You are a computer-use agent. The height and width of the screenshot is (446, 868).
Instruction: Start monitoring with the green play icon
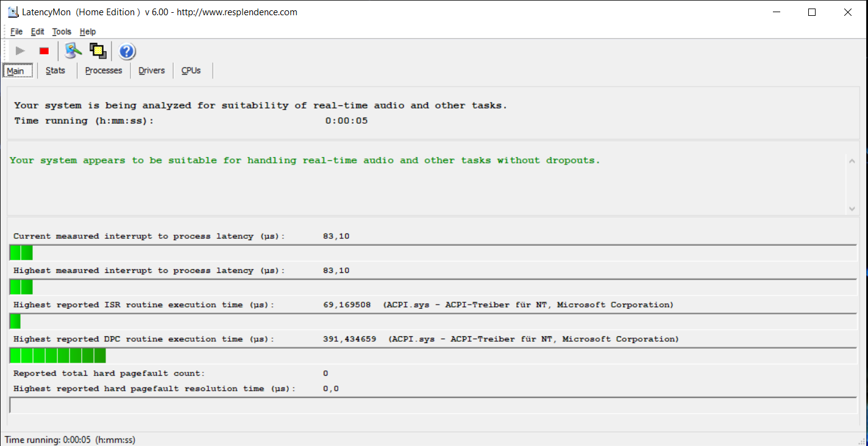tap(20, 51)
